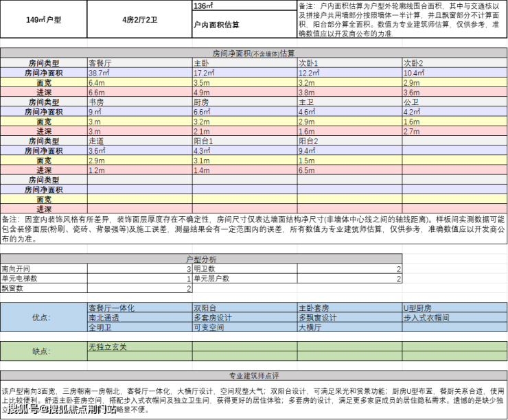
Task: Select the '136㎡' area value cell
Action: pyautogui.click(x=244, y=5)
